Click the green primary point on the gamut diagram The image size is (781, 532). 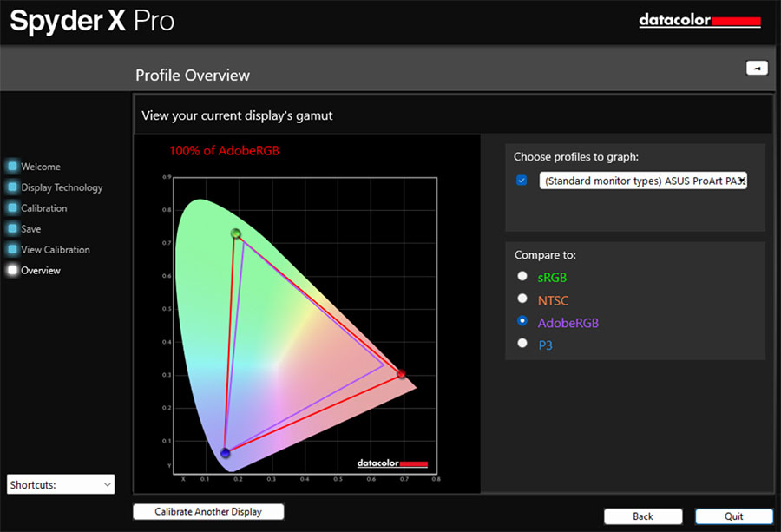[x=236, y=233]
